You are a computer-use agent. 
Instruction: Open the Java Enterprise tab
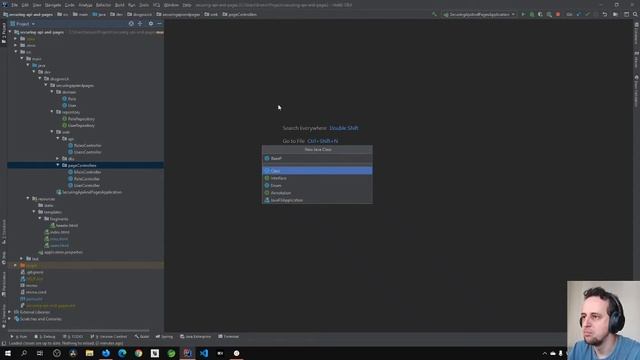tap(196, 337)
